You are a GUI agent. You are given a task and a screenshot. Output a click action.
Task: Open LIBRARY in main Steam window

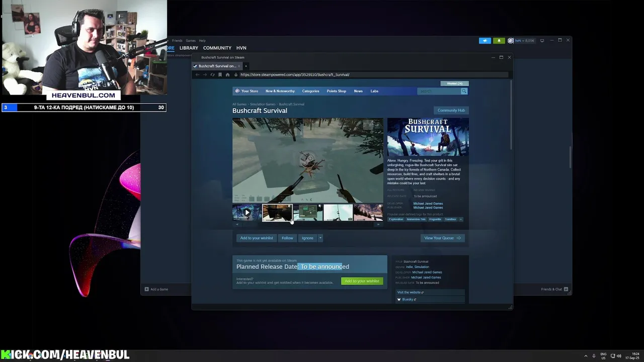[x=189, y=48]
